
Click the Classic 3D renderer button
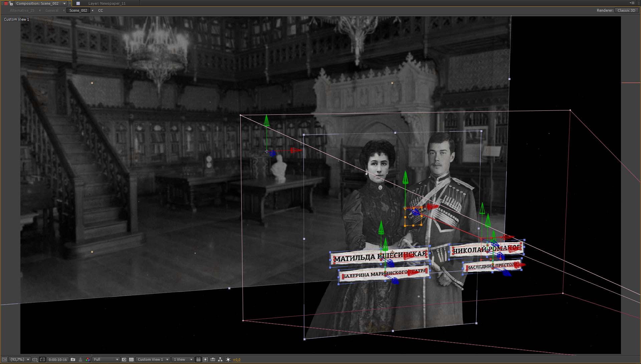[626, 10]
